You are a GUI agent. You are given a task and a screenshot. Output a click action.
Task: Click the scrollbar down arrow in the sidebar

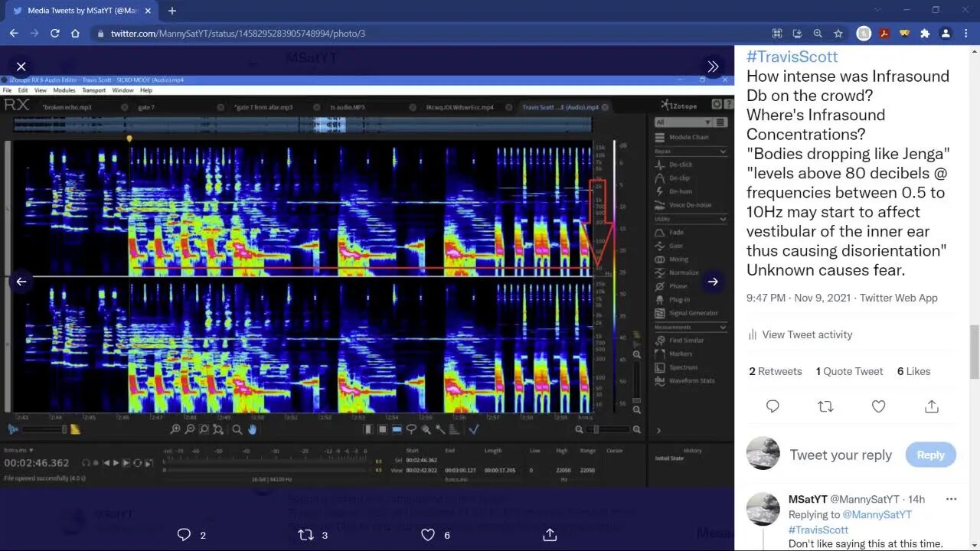[x=974, y=545]
